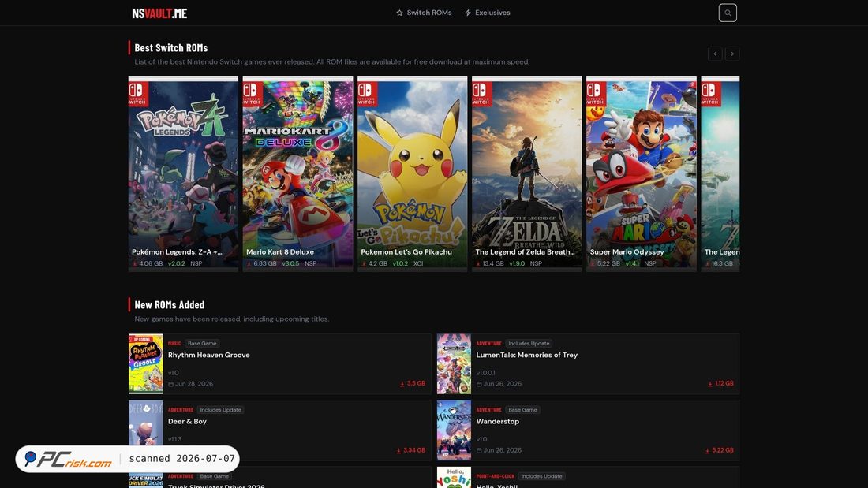Viewport: 868px width, 488px height.
Task: Go to next Best Switch ROMs slide
Action: [731, 54]
